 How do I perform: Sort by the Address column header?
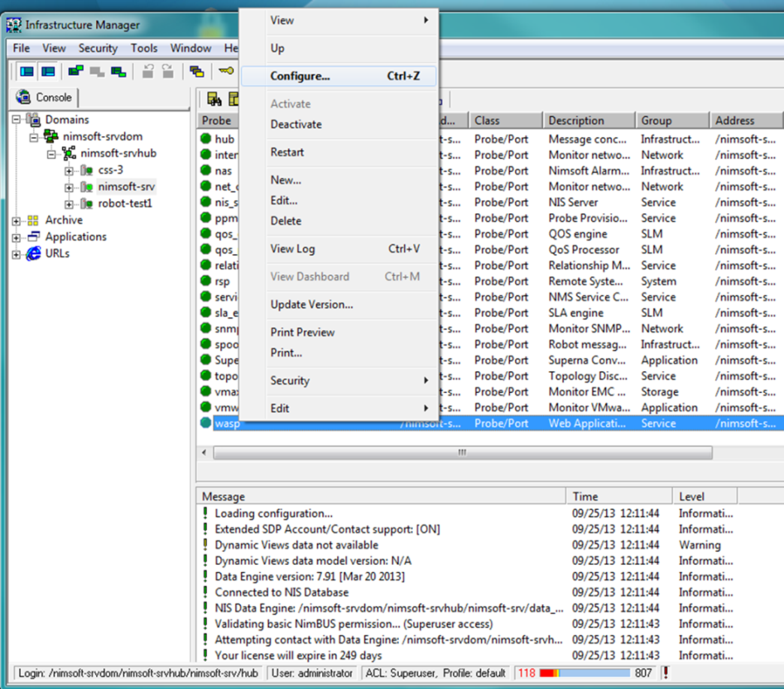[746, 120]
